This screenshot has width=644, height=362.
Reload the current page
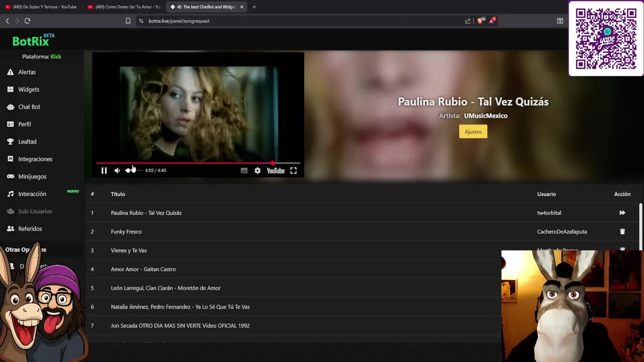(27, 21)
